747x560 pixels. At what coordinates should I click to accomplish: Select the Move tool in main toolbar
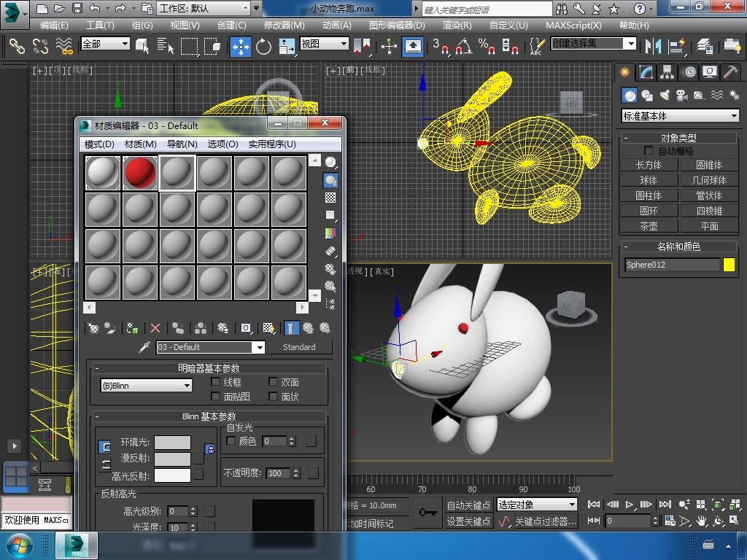point(241,47)
